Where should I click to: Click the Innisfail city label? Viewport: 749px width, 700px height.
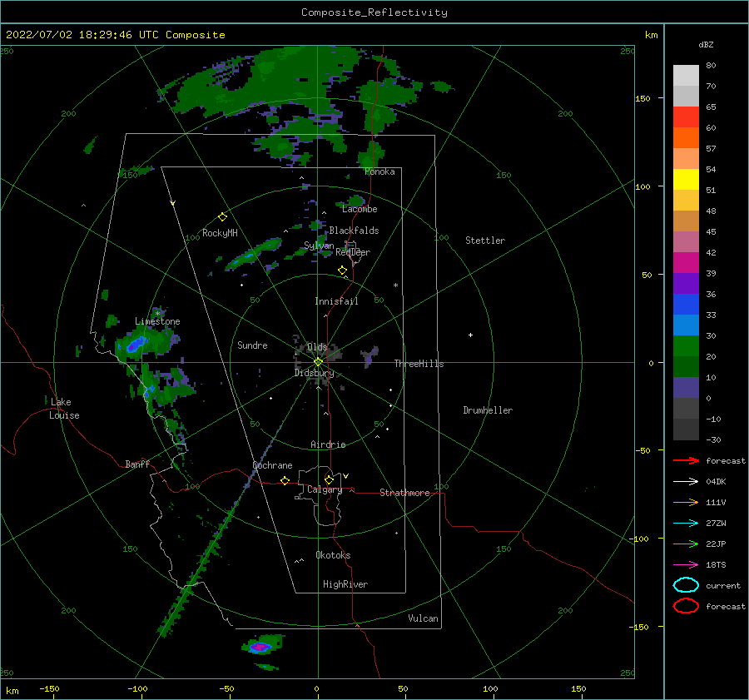336,301
